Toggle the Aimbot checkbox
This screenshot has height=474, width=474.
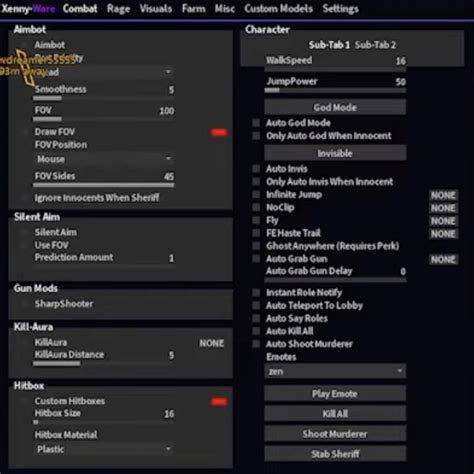(24, 45)
